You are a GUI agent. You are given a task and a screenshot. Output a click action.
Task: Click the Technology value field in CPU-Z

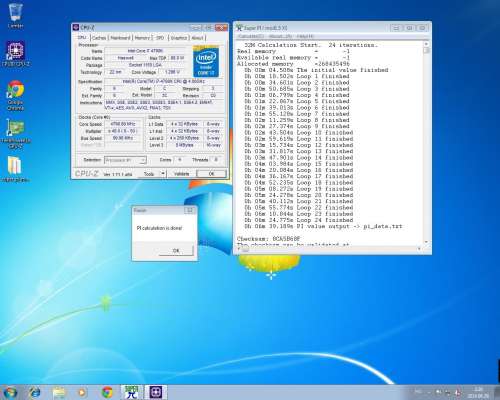tap(115, 72)
